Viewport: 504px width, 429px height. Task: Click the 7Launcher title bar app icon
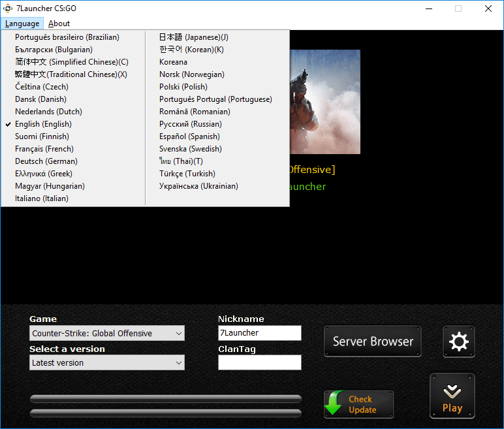click(x=8, y=8)
